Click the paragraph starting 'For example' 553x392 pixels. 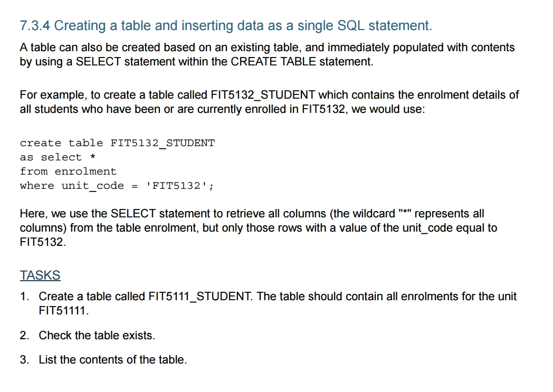[269, 102]
